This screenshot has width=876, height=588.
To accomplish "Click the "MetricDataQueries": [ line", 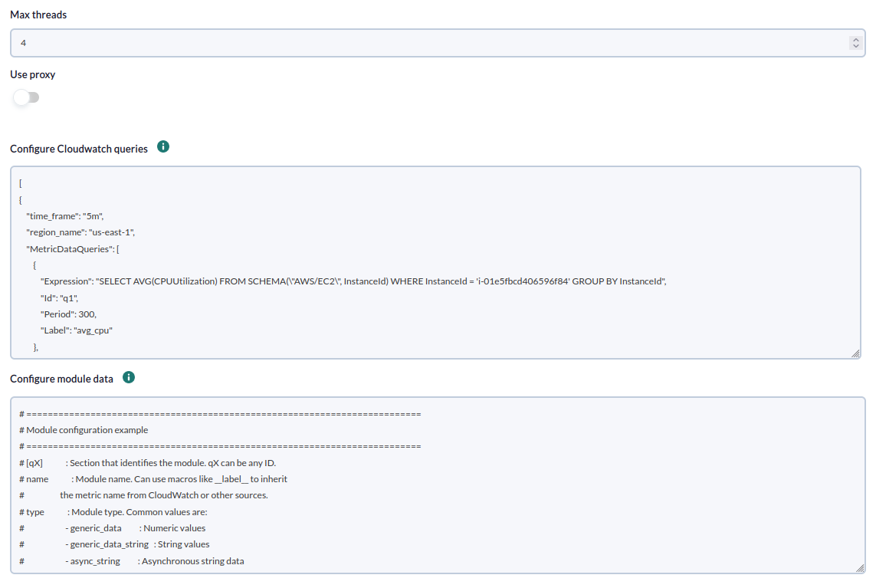I will coord(73,249).
